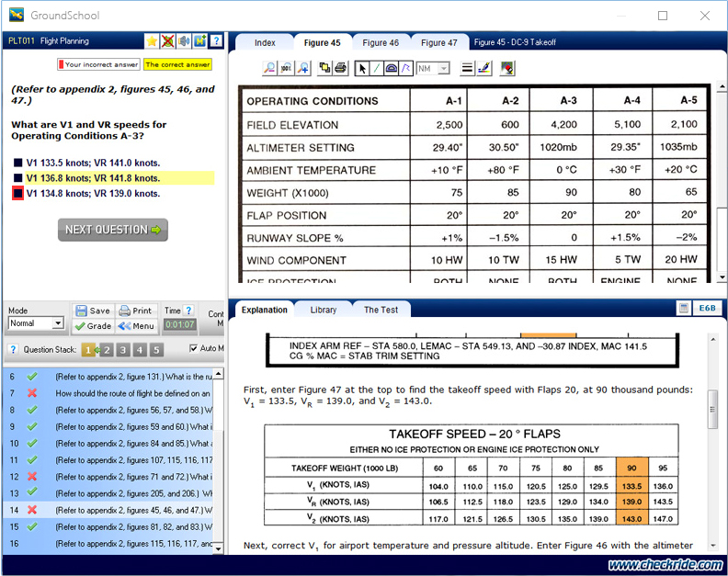Close the GroundSchool window
The height and width of the screenshot is (576, 728).
tap(704, 16)
